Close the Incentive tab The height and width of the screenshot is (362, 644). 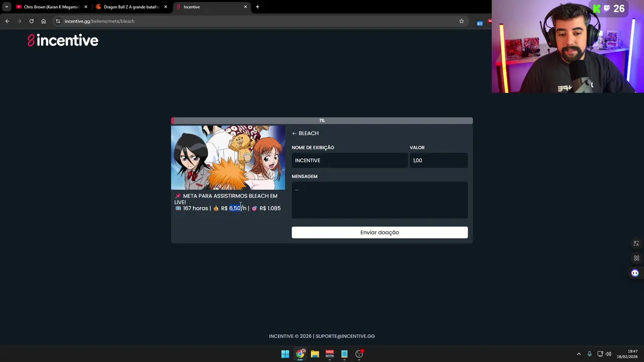pos(246,7)
